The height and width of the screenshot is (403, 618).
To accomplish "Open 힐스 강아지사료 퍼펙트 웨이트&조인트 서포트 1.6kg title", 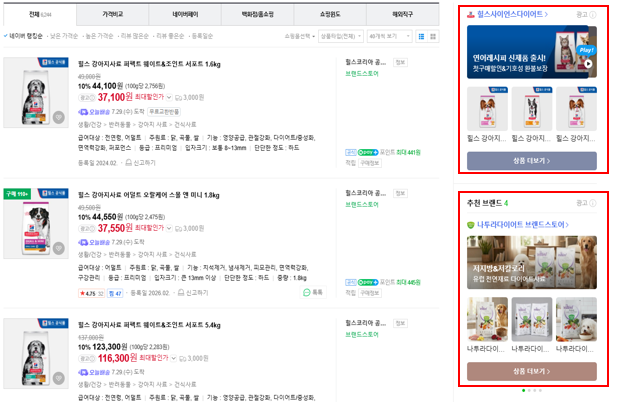I will [149, 64].
